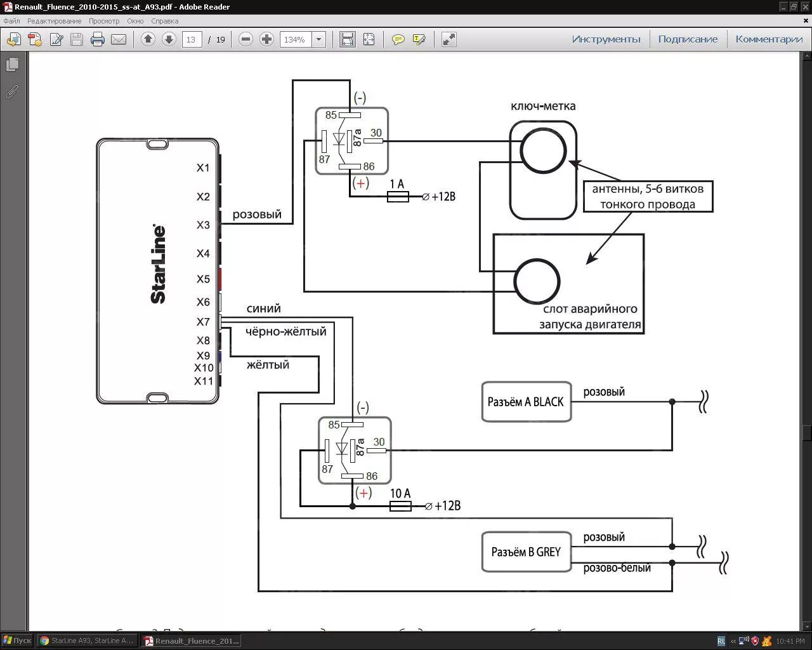Select the highlight text tool
The image size is (812, 650).
419,39
